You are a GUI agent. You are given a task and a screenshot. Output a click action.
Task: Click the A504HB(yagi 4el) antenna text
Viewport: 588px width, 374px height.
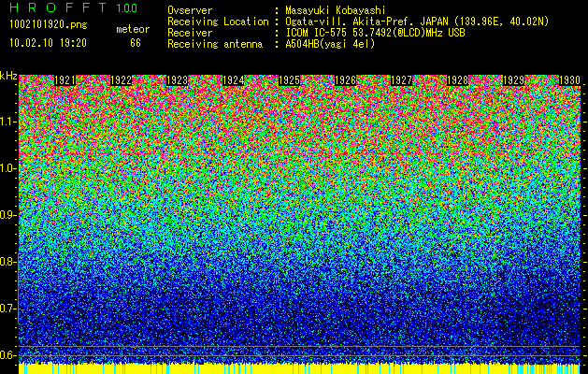(330, 44)
